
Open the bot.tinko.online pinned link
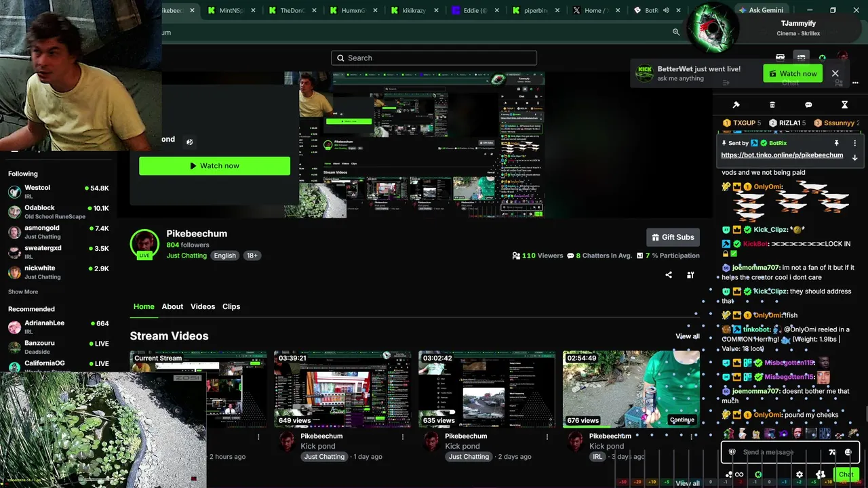[x=782, y=155]
